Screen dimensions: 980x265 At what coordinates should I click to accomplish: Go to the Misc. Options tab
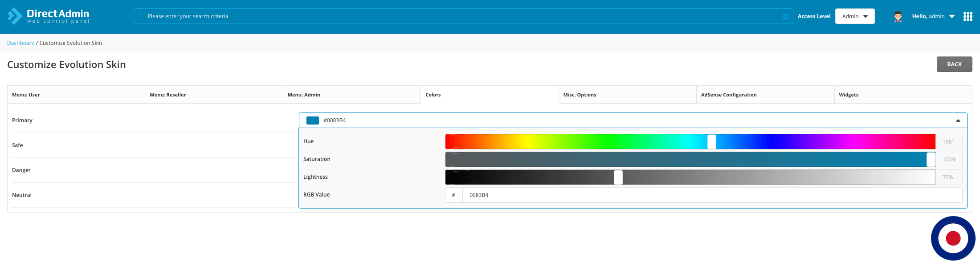click(x=627, y=95)
